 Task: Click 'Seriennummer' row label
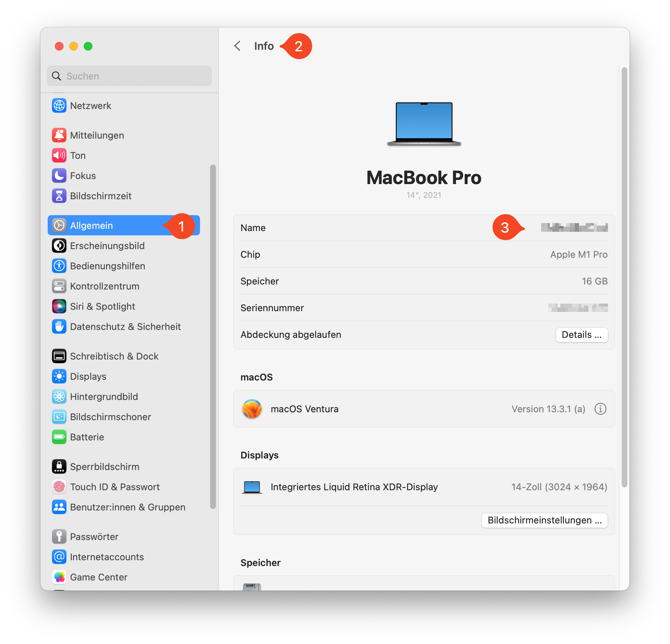pos(272,308)
